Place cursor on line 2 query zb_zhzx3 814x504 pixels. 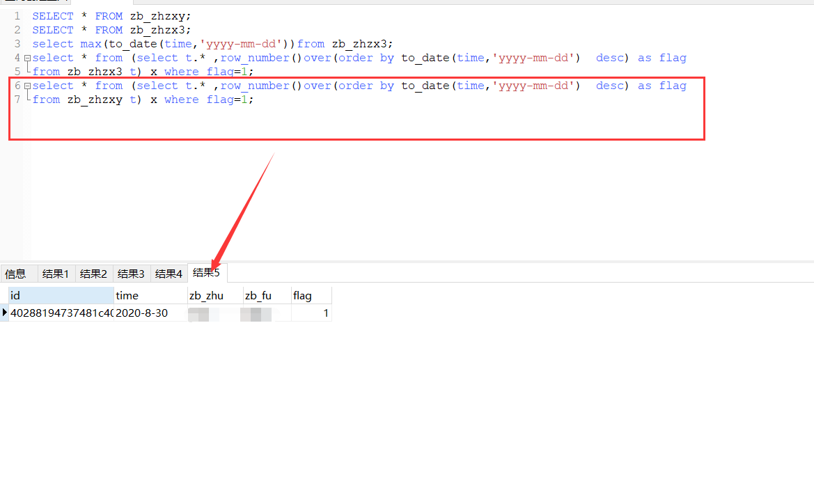(x=111, y=30)
